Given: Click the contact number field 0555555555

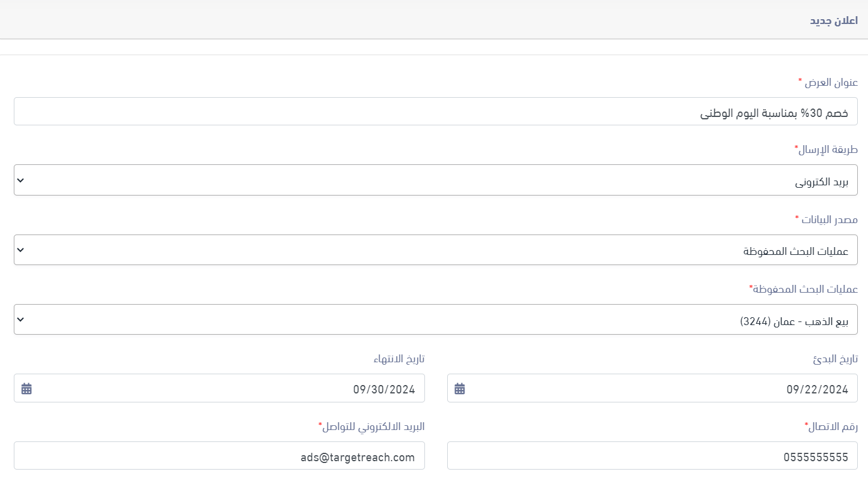Looking at the screenshot, I should click(652, 456).
